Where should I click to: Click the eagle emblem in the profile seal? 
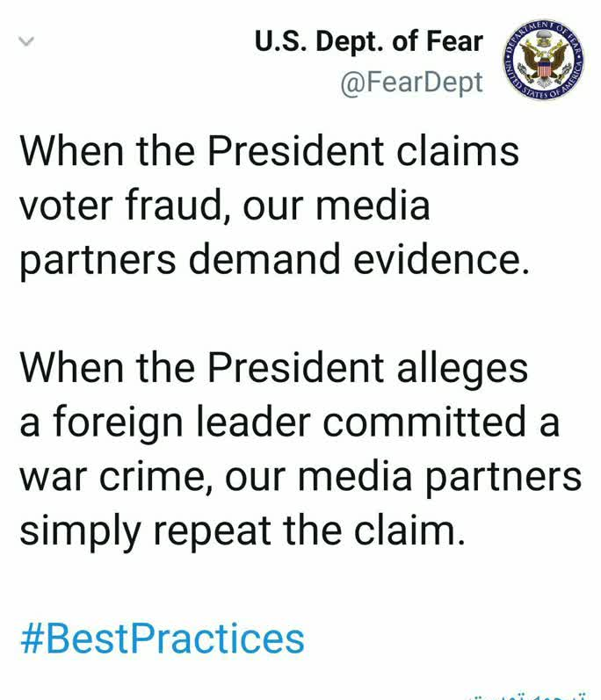tap(544, 61)
